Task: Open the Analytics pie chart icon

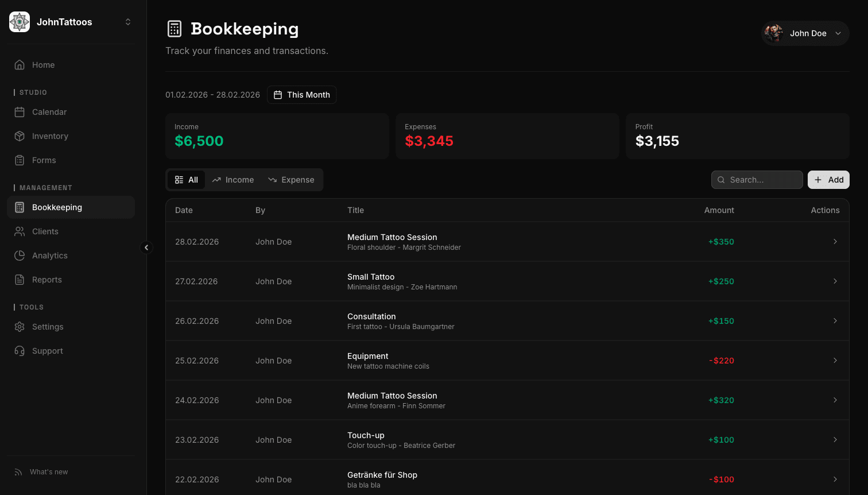Action: coord(20,256)
